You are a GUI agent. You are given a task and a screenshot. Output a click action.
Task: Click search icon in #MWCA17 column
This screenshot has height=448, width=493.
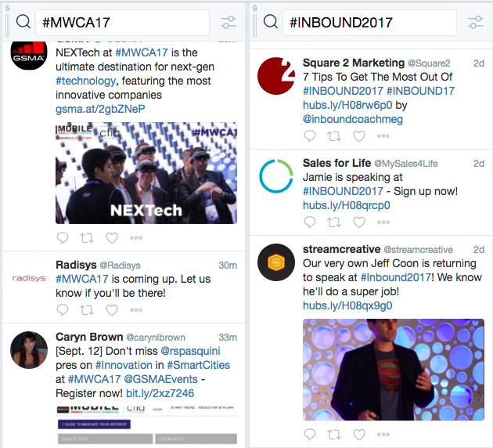23,22
